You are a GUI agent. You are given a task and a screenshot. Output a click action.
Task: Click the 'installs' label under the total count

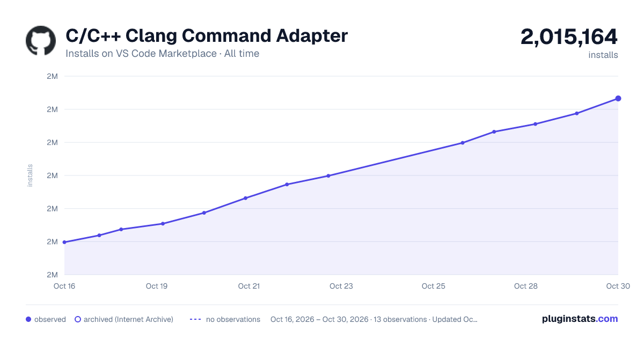click(603, 55)
